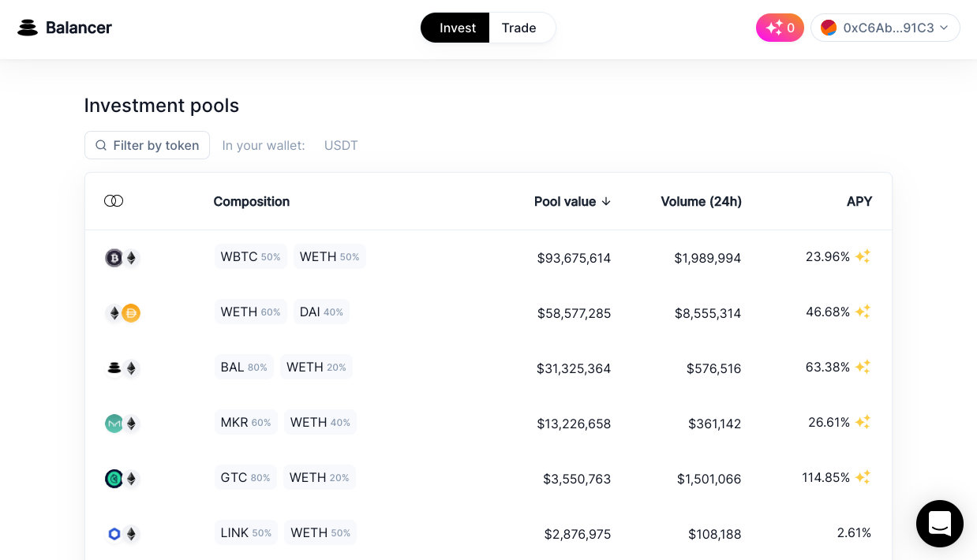This screenshot has width=977, height=560.
Task: Sort pools by APY header
Action: pos(859,201)
